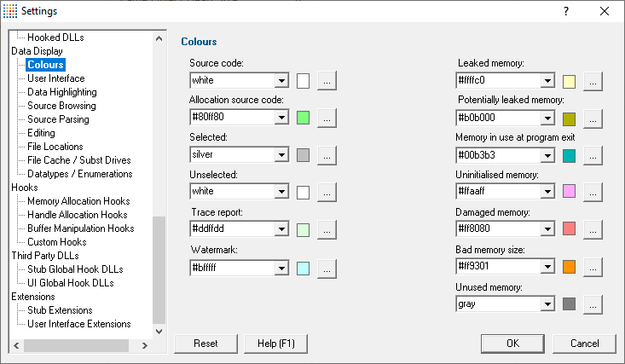
Task: Open Data Highlighting settings page
Action: tap(61, 92)
